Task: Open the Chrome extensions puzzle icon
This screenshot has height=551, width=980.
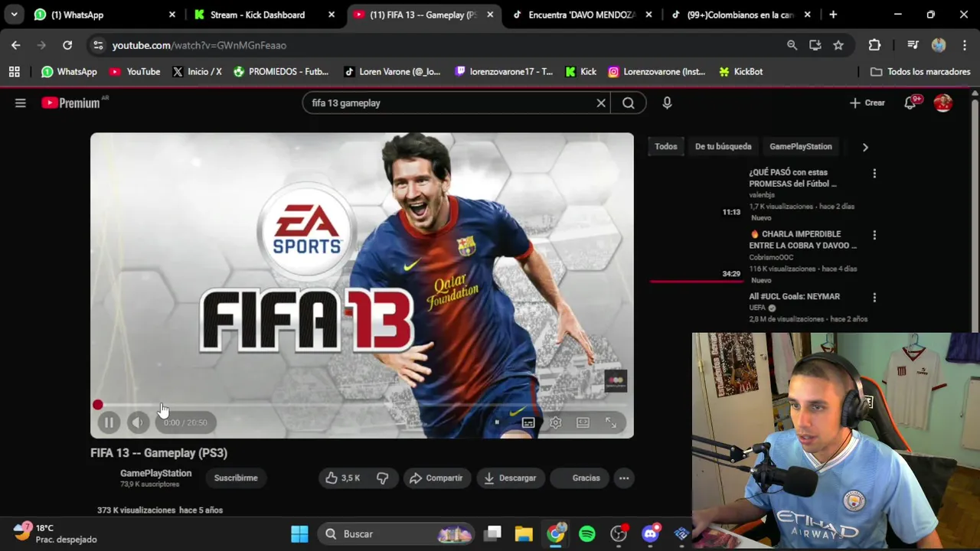Action: click(x=874, y=45)
